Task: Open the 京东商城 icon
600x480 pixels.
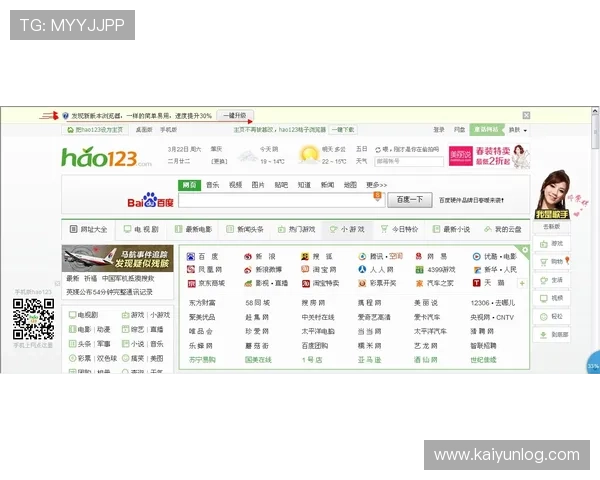Action: click(191, 283)
